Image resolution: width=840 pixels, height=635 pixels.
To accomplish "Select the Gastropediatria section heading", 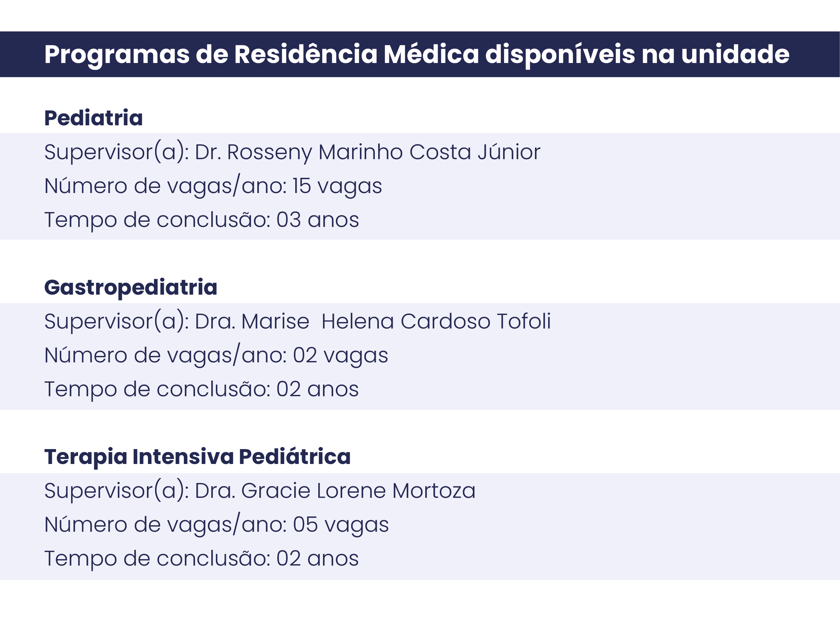I will point(131,287).
